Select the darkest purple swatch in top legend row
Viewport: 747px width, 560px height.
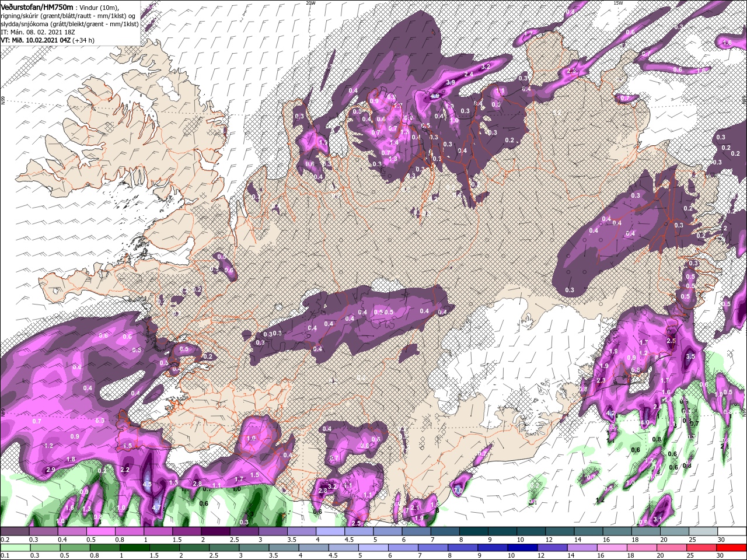[215, 532]
